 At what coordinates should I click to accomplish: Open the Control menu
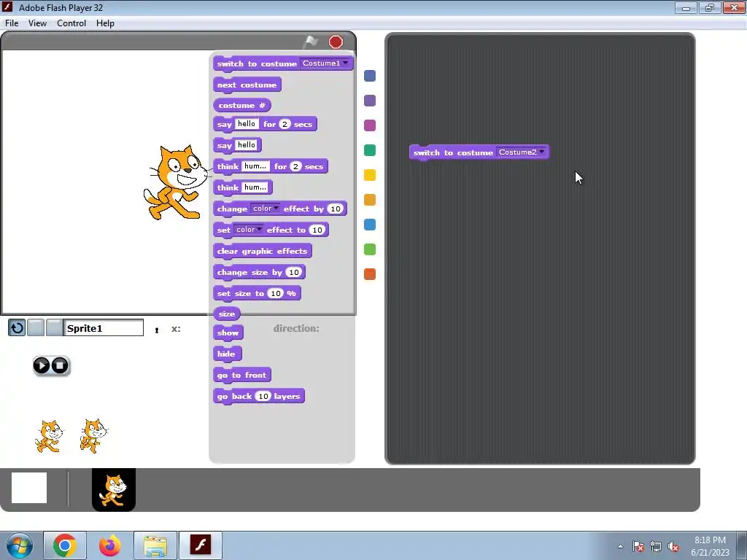point(71,23)
